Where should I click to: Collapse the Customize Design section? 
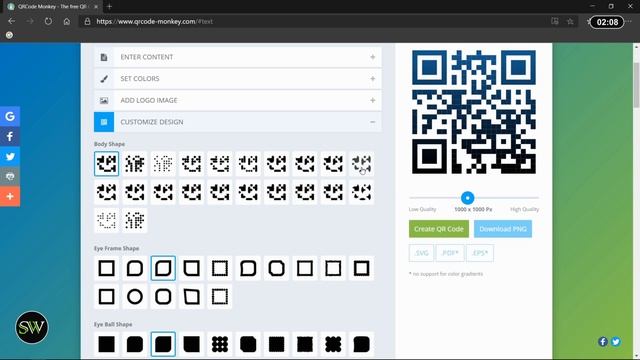(x=238, y=122)
